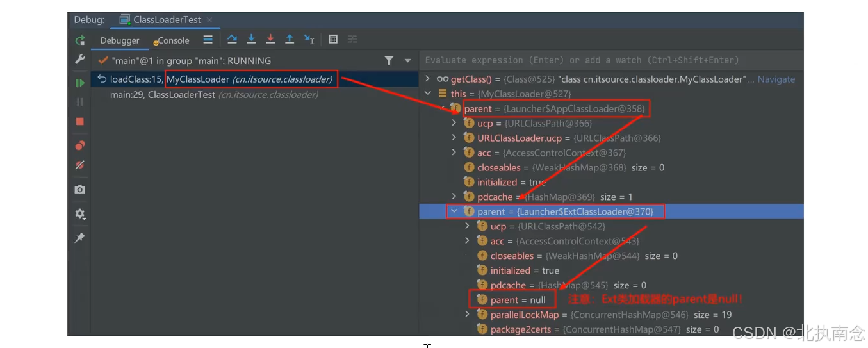Click the blue Step Into icon
Viewport: 868px width, 348px height.
pos(251,40)
